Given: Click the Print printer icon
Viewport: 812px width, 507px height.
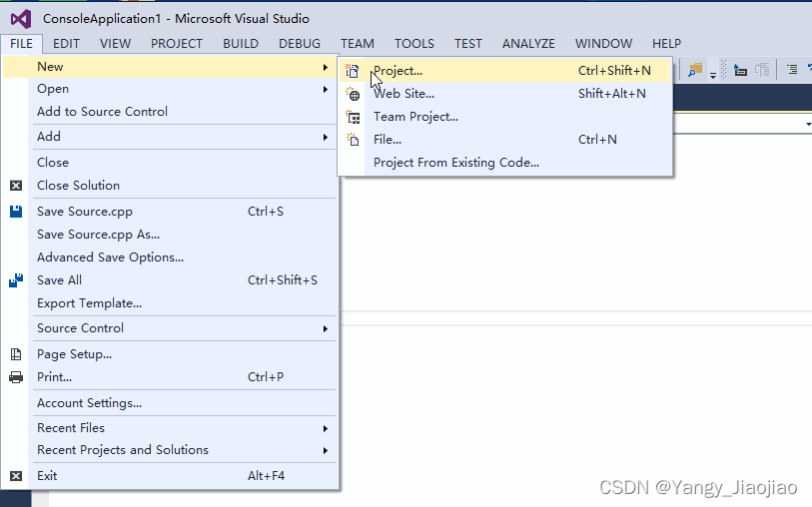Looking at the screenshot, I should (16, 377).
